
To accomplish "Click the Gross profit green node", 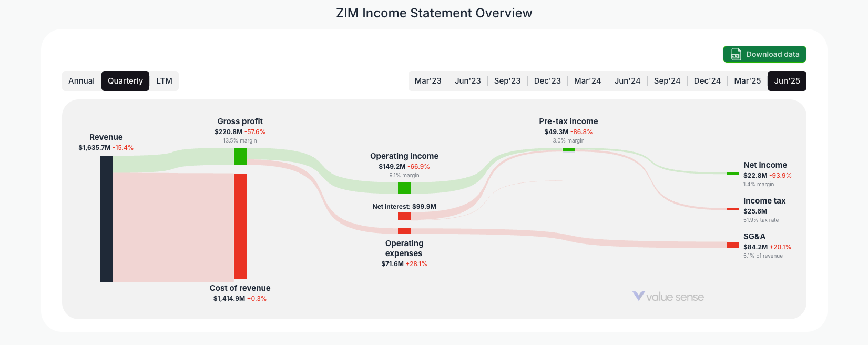I will pos(240,156).
